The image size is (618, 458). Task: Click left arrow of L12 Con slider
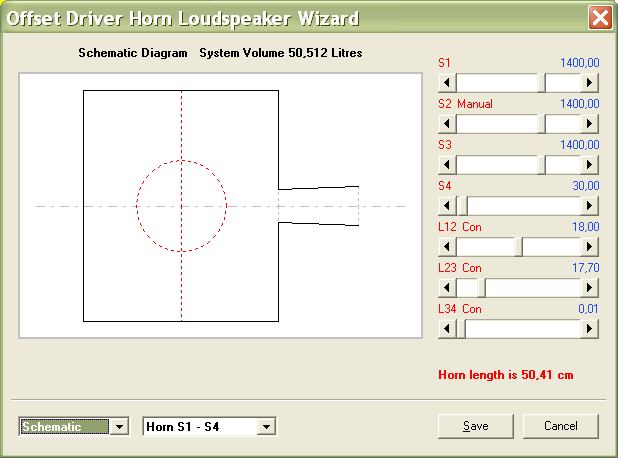click(x=447, y=247)
